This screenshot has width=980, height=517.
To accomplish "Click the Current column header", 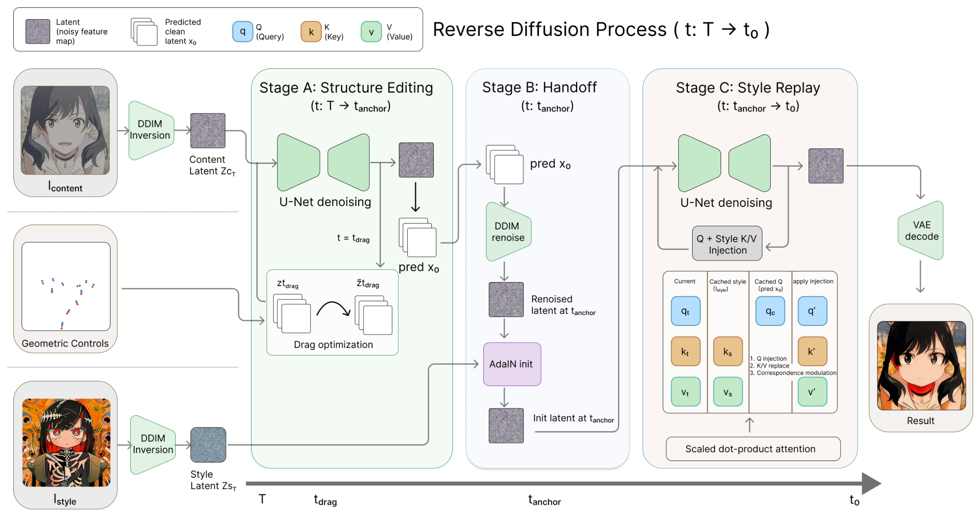I will click(685, 282).
